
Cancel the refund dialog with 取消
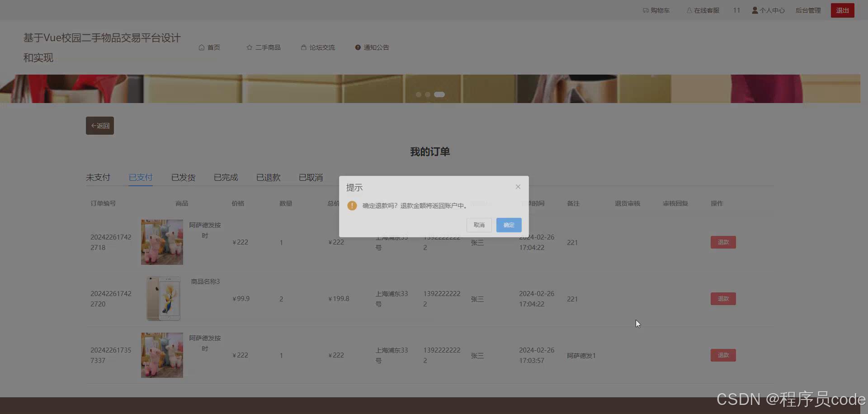pos(479,225)
